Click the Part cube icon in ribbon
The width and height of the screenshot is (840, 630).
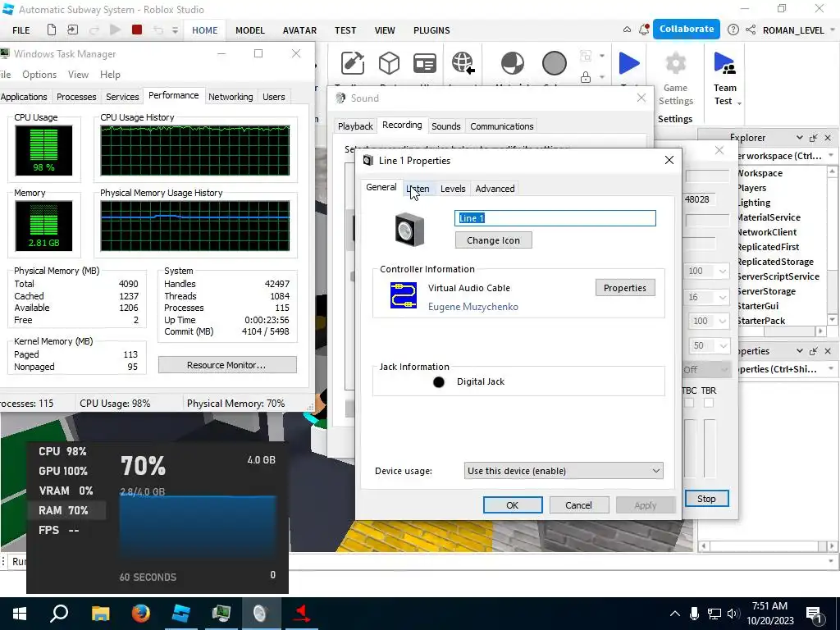(389, 64)
